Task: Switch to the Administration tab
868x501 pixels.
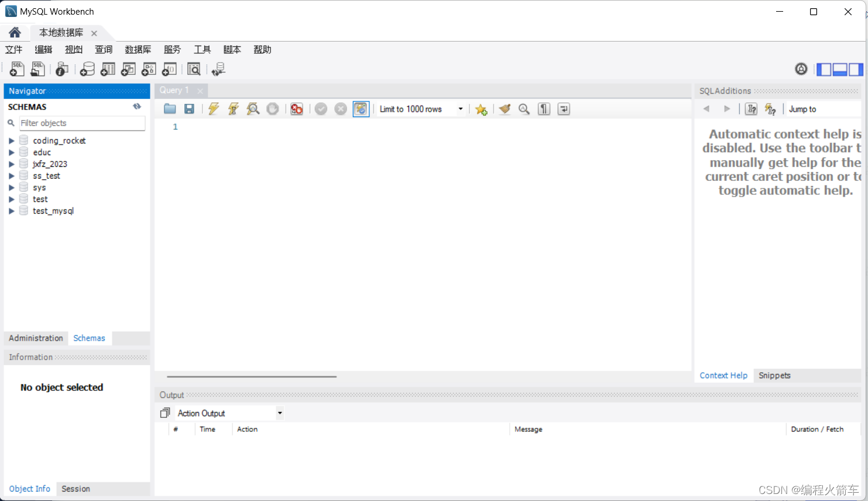Action: 36,338
